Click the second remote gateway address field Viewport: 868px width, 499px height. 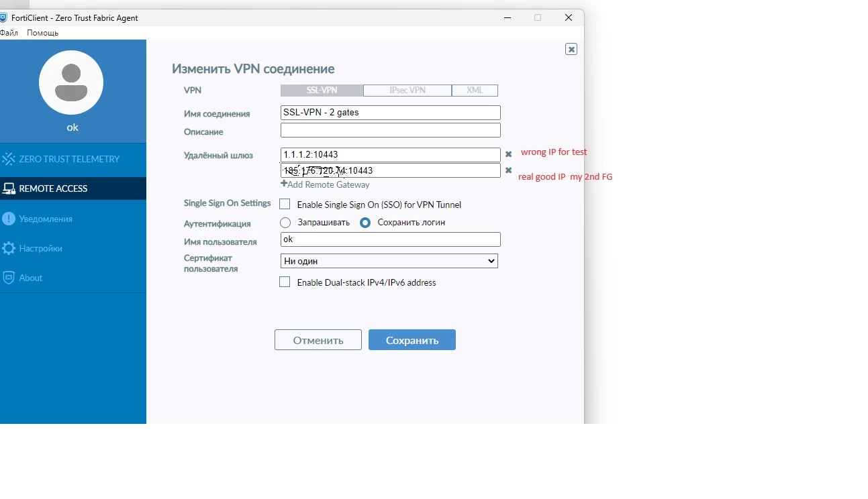(391, 170)
